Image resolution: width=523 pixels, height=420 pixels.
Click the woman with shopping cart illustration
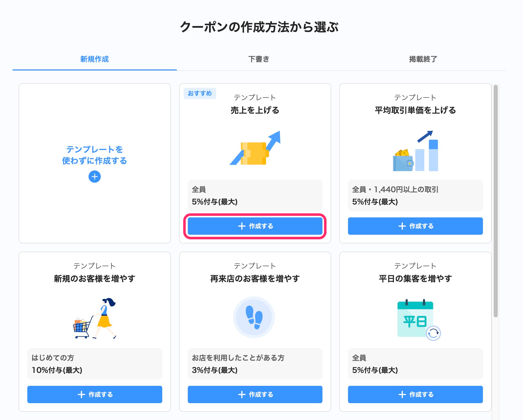coord(95,318)
